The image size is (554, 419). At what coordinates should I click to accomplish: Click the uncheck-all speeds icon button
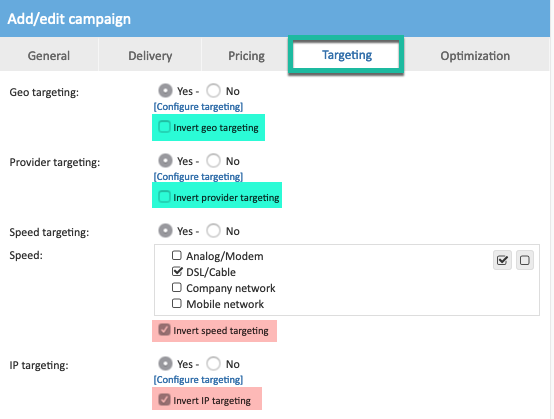coord(525,260)
